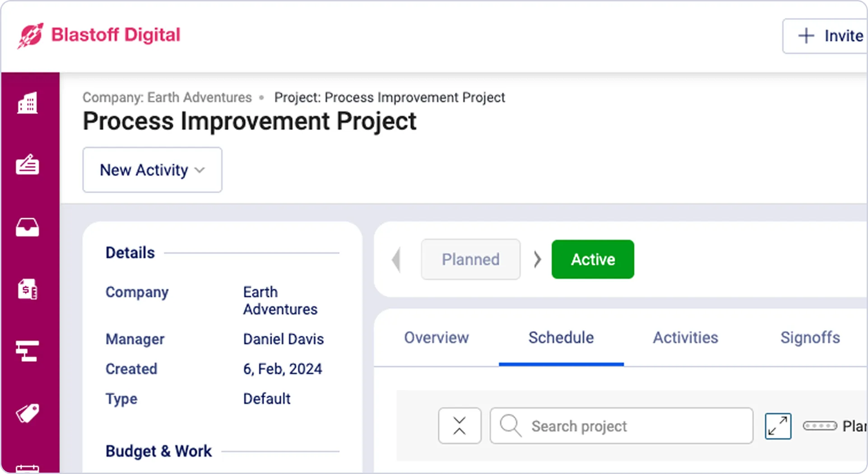Click the collapse all rows icon button
Viewport: 868px width, 474px height.
[x=460, y=426]
